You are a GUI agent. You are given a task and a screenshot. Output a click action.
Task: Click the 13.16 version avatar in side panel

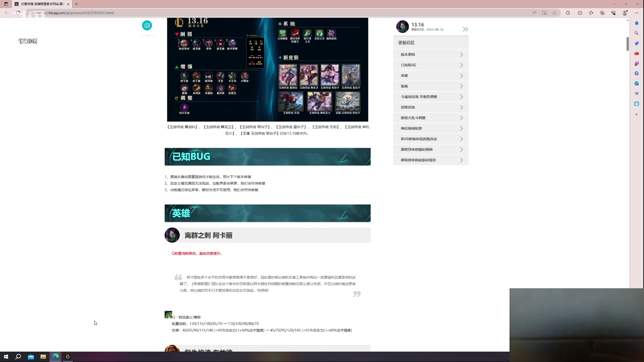[x=402, y=26]
